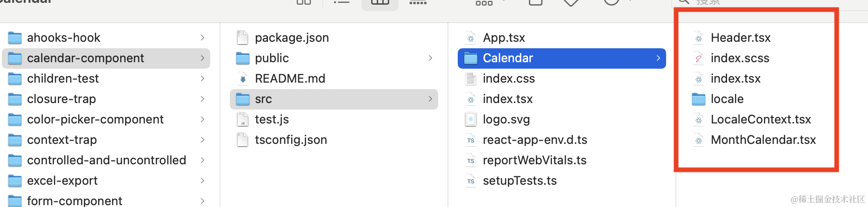This screenshot has width=868, height=207.
Task: Click the chevron on the src row
Action: (430, 99)
